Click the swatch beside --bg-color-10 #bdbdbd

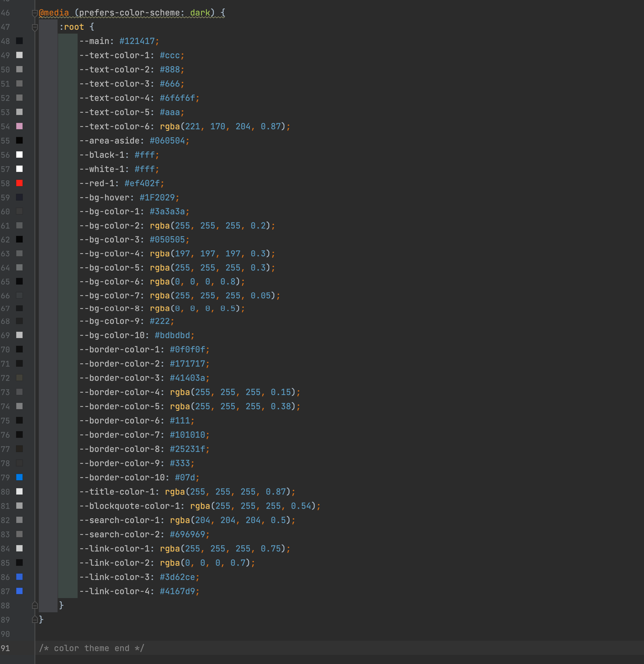[x=19, y=335]
